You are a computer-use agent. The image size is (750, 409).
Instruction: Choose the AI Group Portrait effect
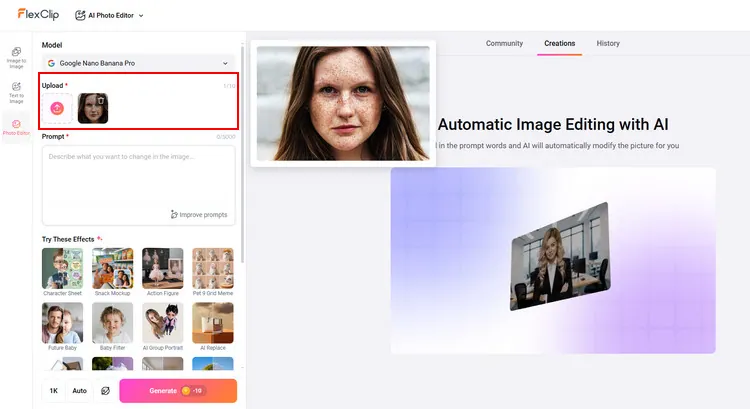(x=163, y=326)
